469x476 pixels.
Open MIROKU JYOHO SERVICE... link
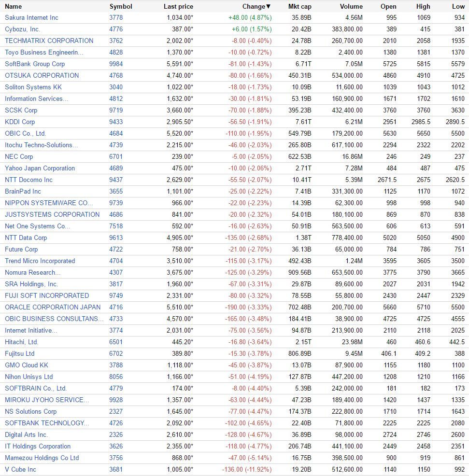47,400
